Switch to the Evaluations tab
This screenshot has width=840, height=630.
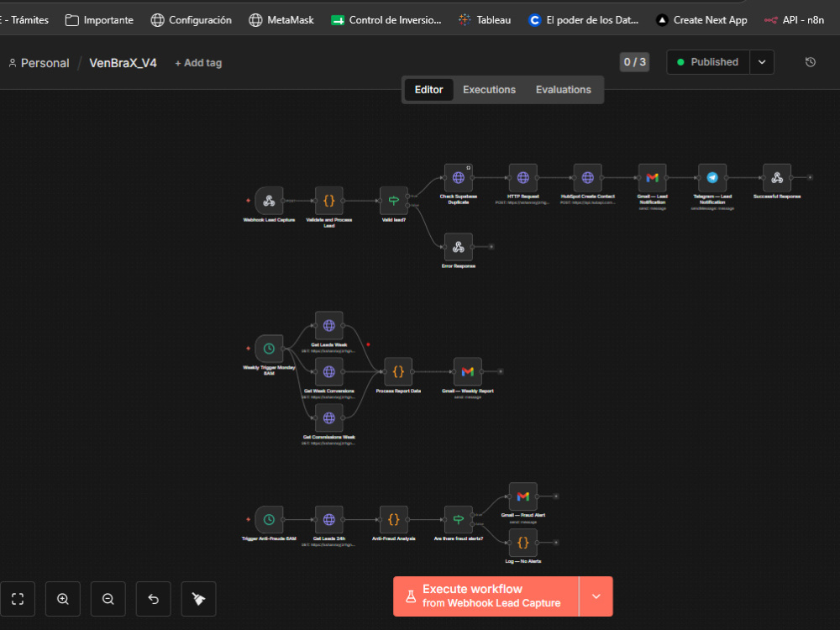click(564, 90)
